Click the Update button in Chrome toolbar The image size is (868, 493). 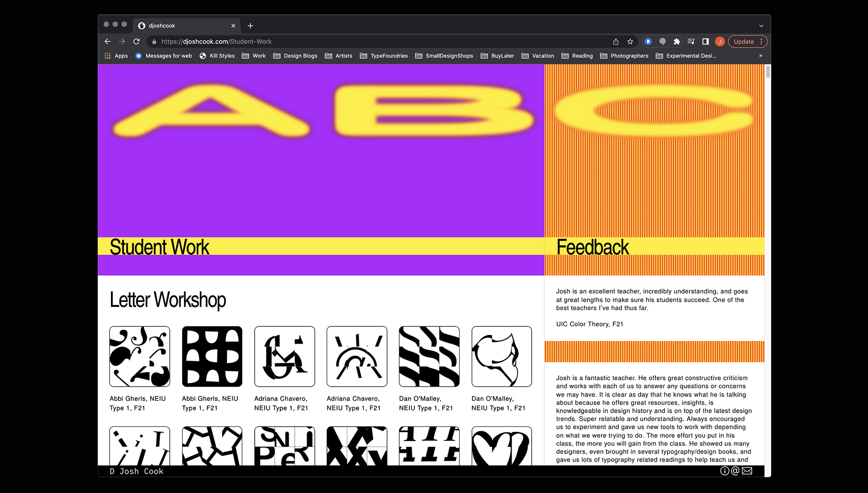[743, 42]
